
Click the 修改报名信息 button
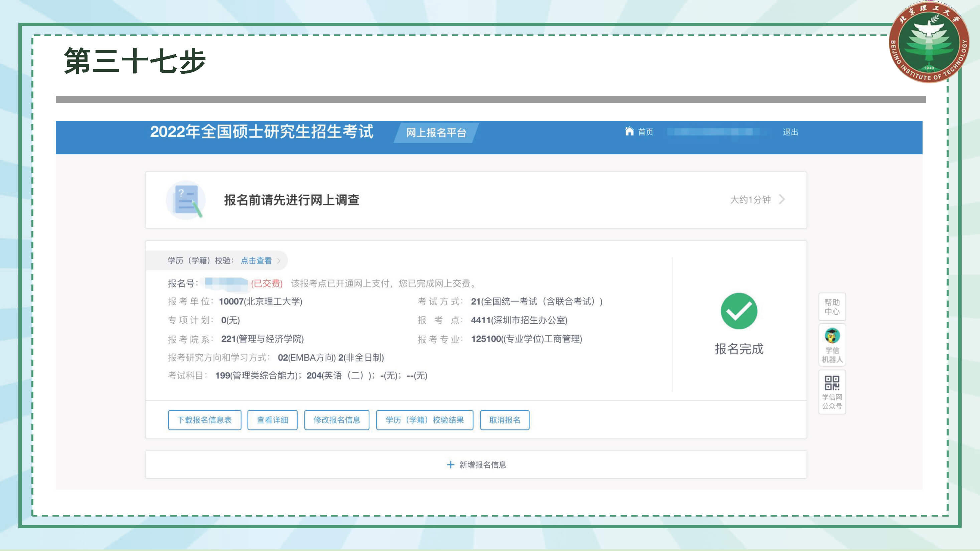[336, 420]
